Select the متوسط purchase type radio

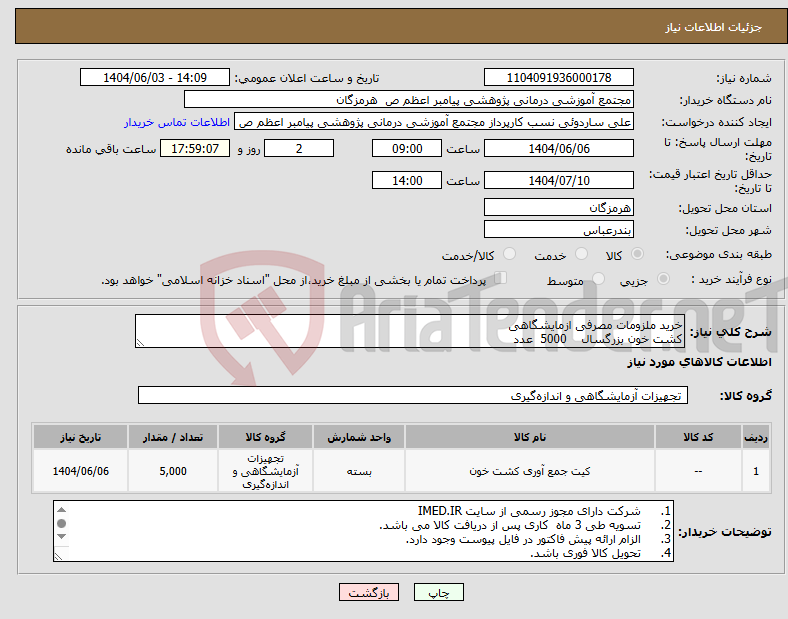click(599, 279)
